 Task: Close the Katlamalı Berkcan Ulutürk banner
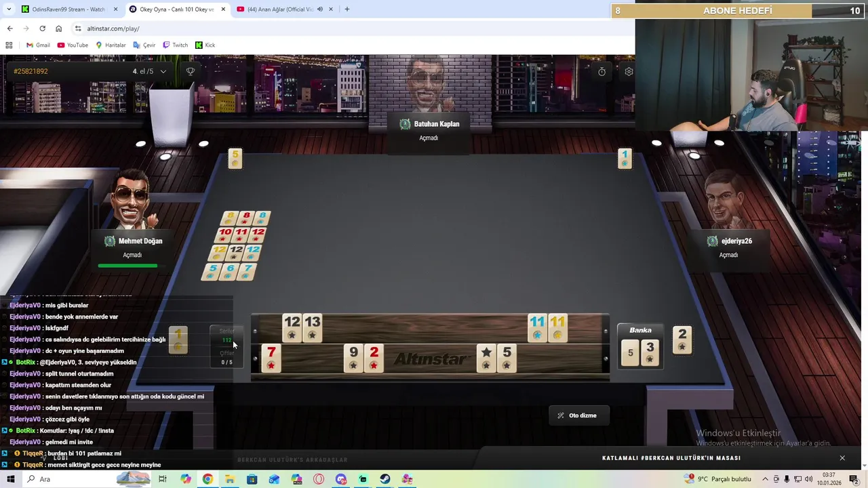[x=842, y=458]
